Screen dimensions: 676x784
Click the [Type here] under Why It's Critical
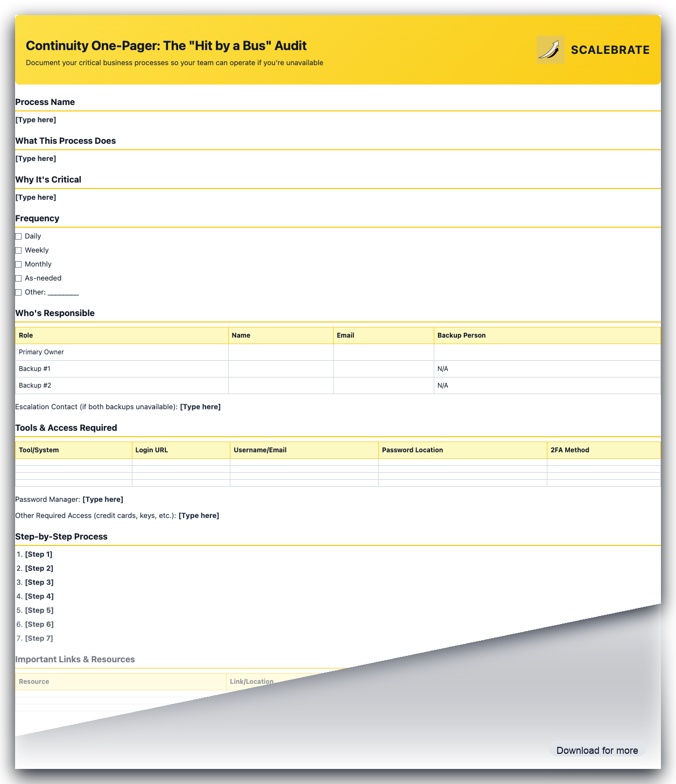coord(36,197)
